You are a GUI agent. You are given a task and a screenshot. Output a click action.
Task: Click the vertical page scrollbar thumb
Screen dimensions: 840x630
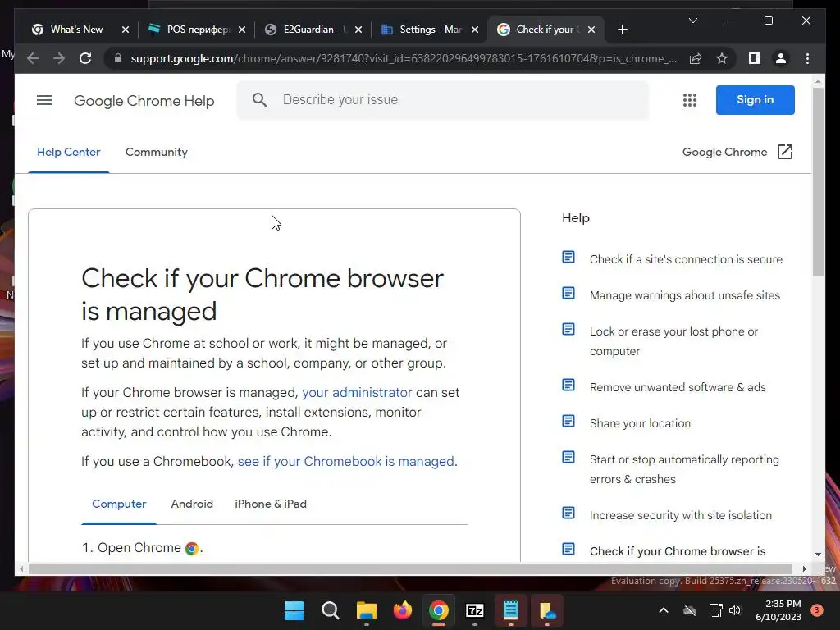coord(818,181)
